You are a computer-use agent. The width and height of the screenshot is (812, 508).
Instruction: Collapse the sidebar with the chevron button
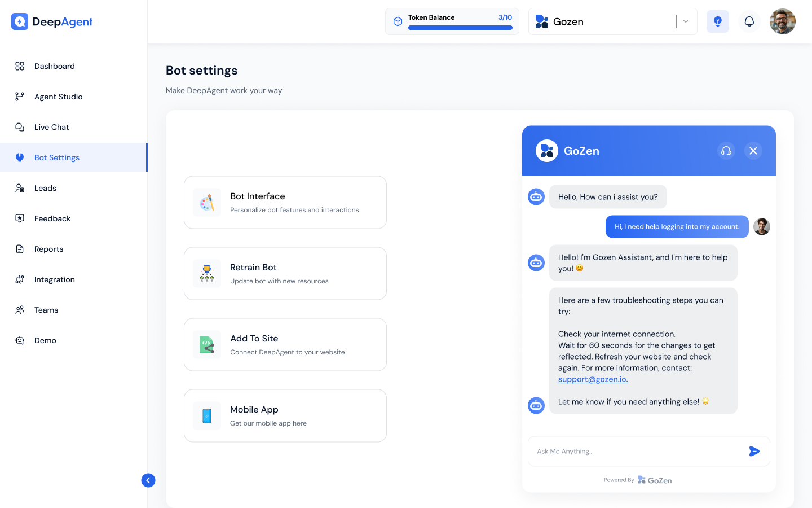[x=148, y=480]
